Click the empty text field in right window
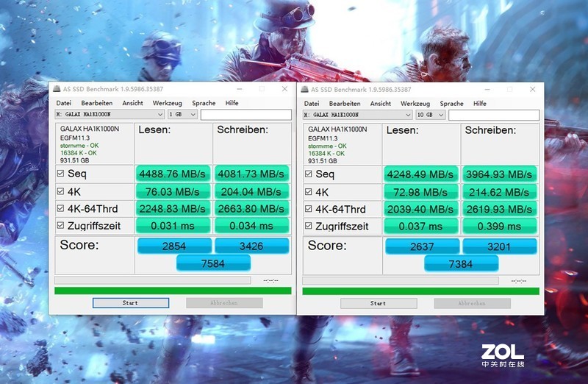Viewport: 588px width, 384px height. tap(494, 115)
